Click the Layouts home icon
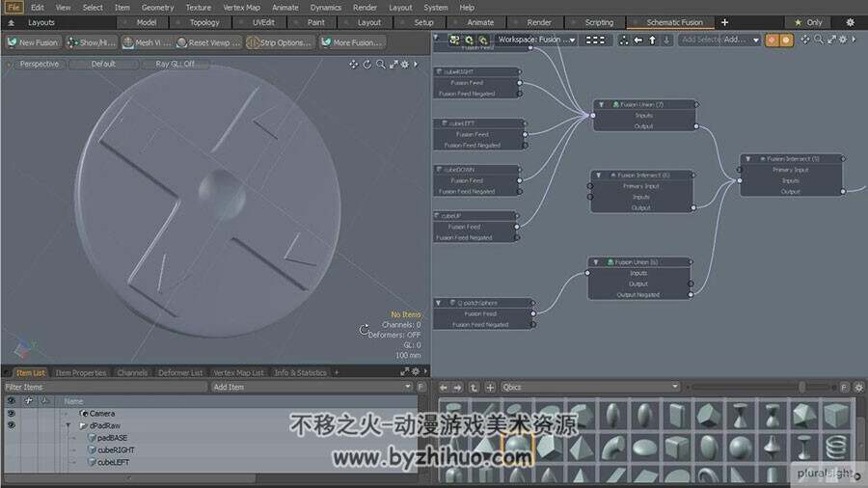This screenshot has width=868, height=488. [x=11, y=23]
